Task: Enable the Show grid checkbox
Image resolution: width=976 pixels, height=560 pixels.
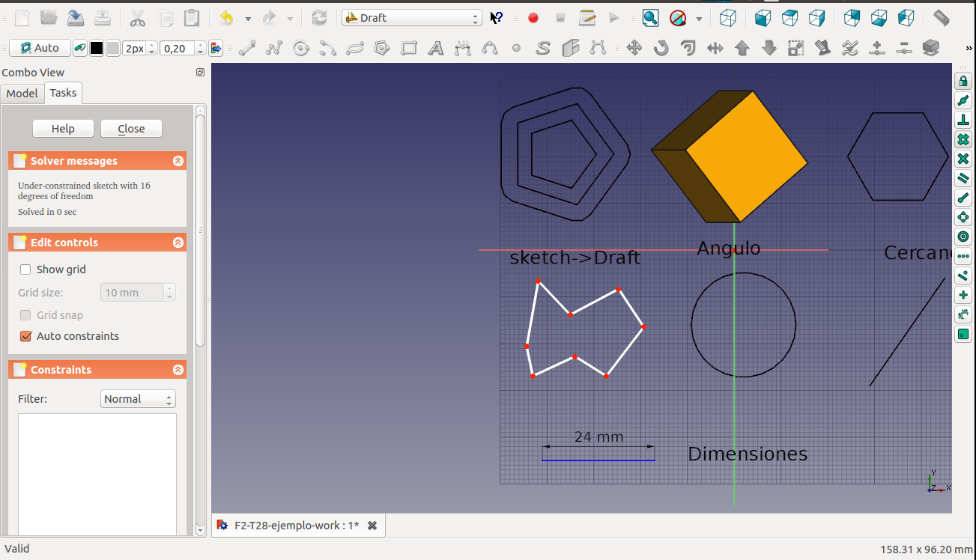Action: click(26, 270)
